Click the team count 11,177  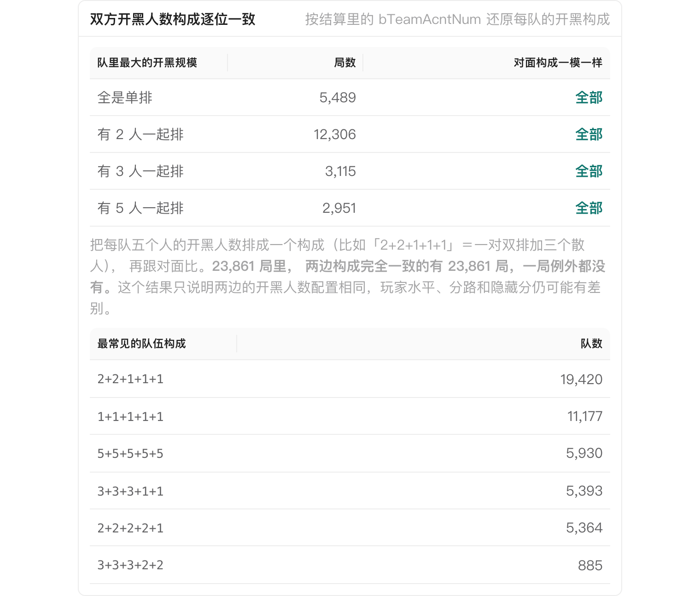click(585, 416)
